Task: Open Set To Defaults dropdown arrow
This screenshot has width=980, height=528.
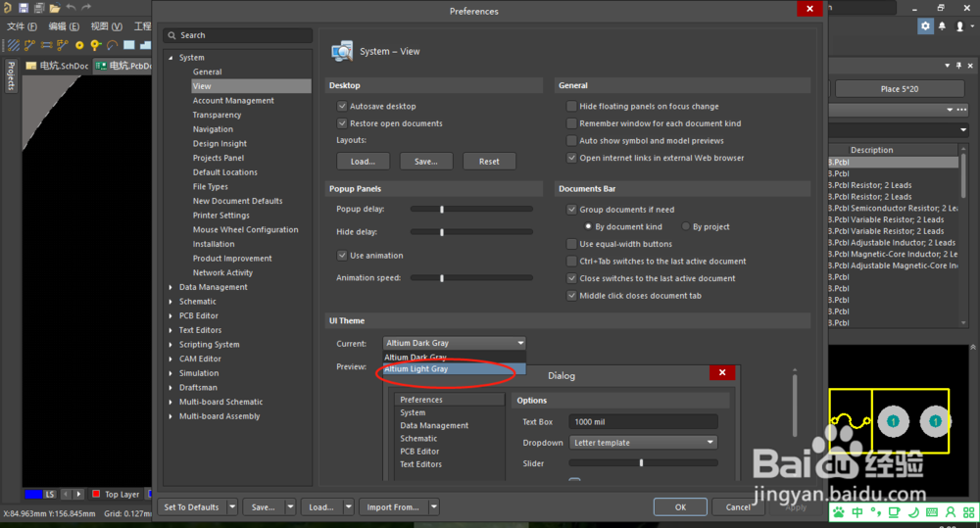Action: 232,506
